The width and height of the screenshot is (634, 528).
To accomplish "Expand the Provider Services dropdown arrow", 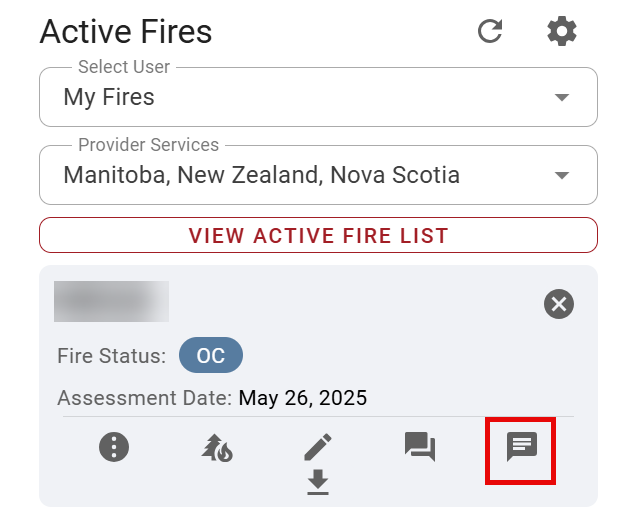I will (562, 175).
